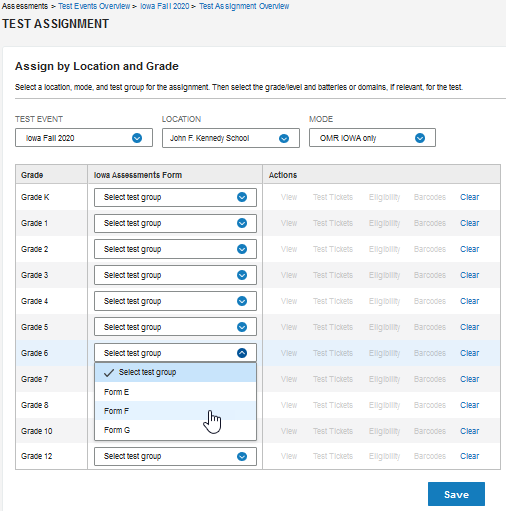This screenshot has height=511, width=506.
Task: Click Eligibility in the Grade 10 row
Action: 384,431
